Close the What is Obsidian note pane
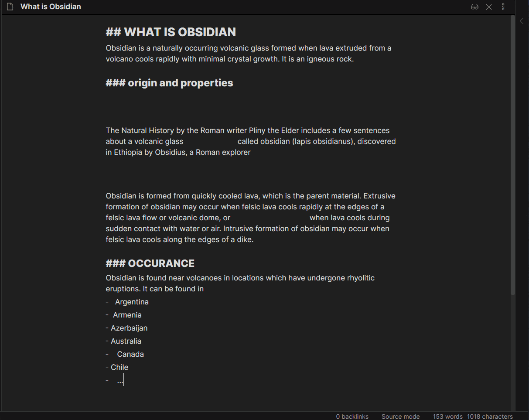 click(x=489, y=7)
